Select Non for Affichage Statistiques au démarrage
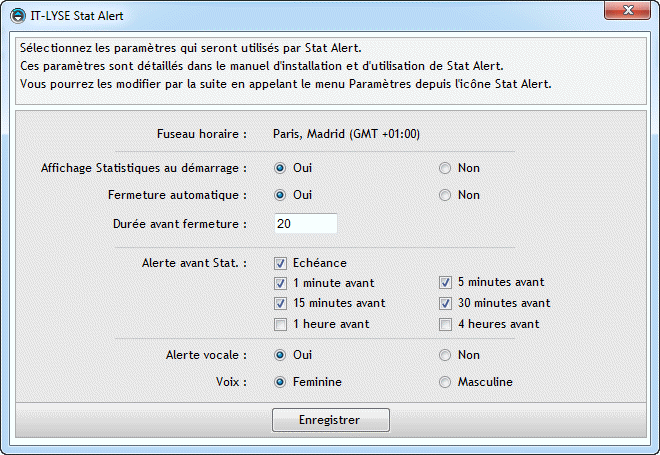660x455 pixels. [x=445, y=168]
